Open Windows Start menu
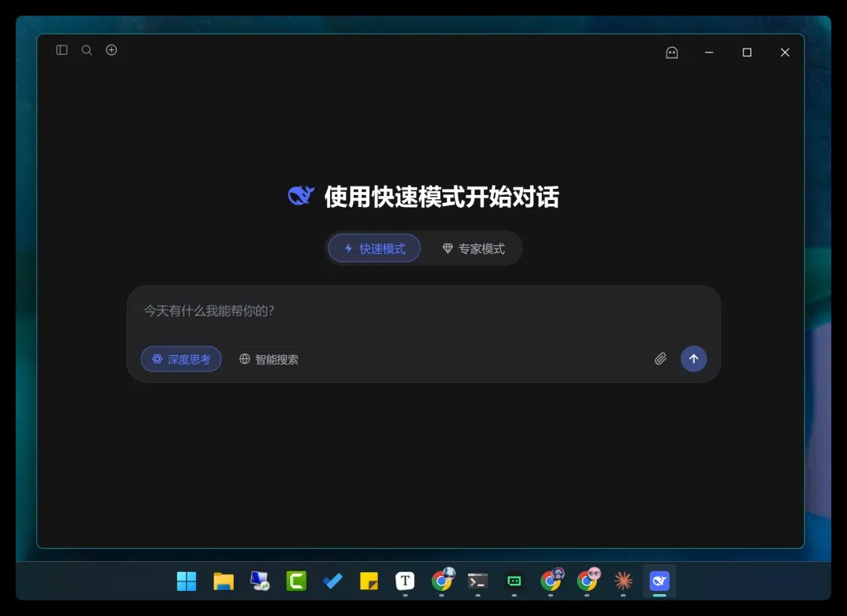 [187, 582]
